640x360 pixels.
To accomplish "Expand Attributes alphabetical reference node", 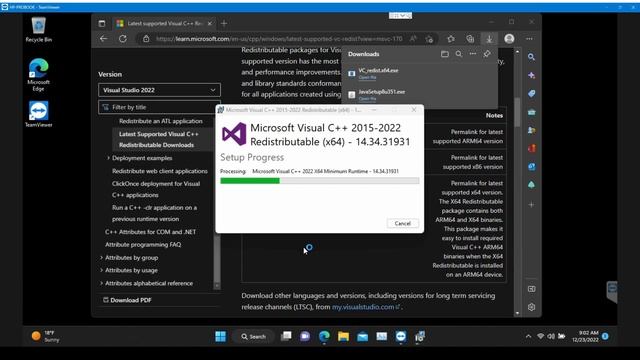I will [101, 283].
